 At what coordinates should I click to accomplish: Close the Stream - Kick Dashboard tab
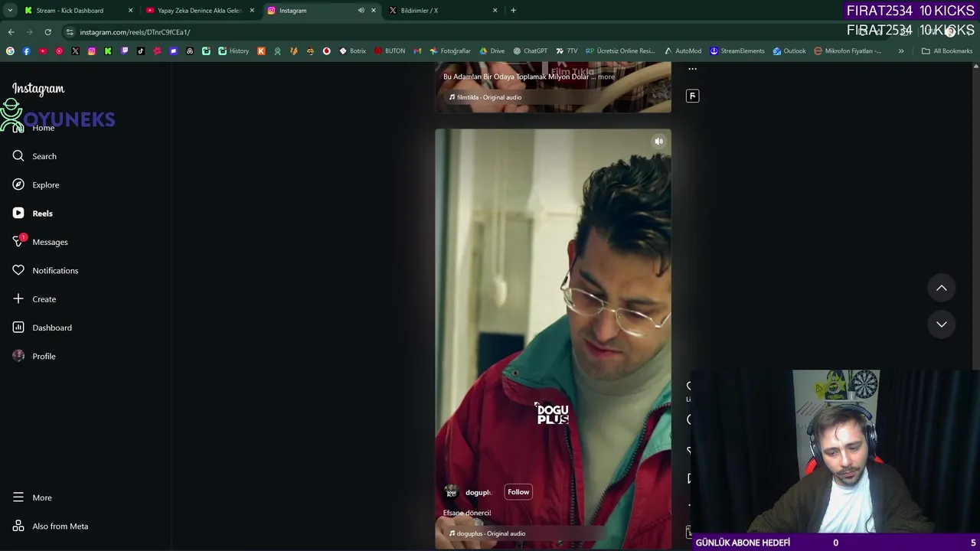[130, 11]
